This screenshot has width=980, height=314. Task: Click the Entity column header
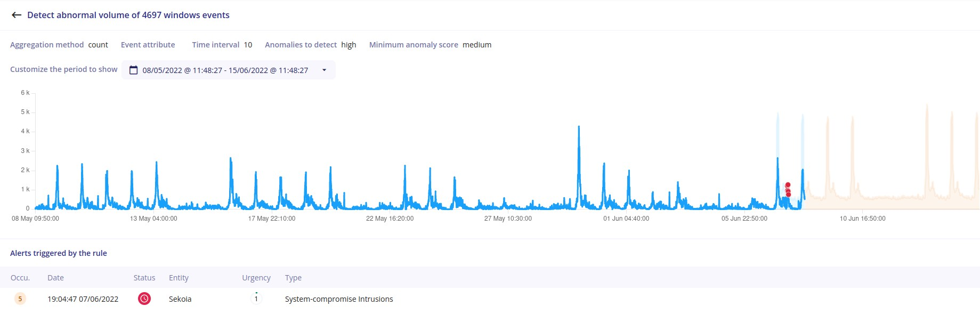[179, 278]
